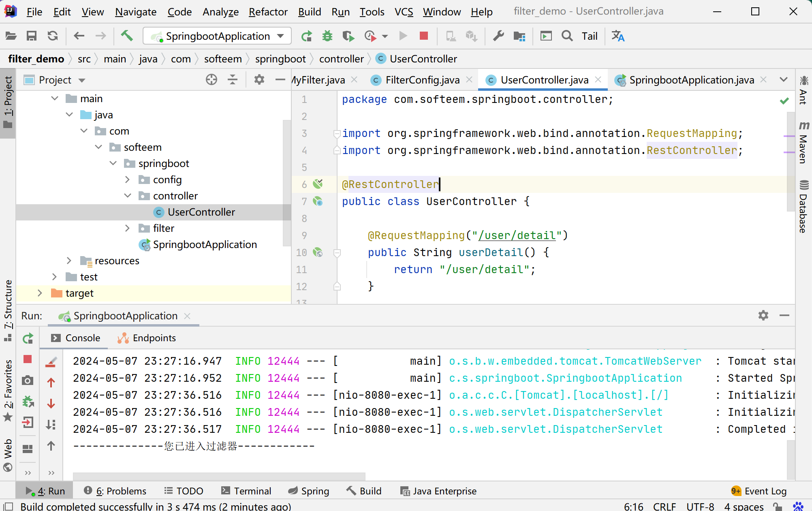Rerun SpringbootApplication in Run panel

tap(28, 338)
